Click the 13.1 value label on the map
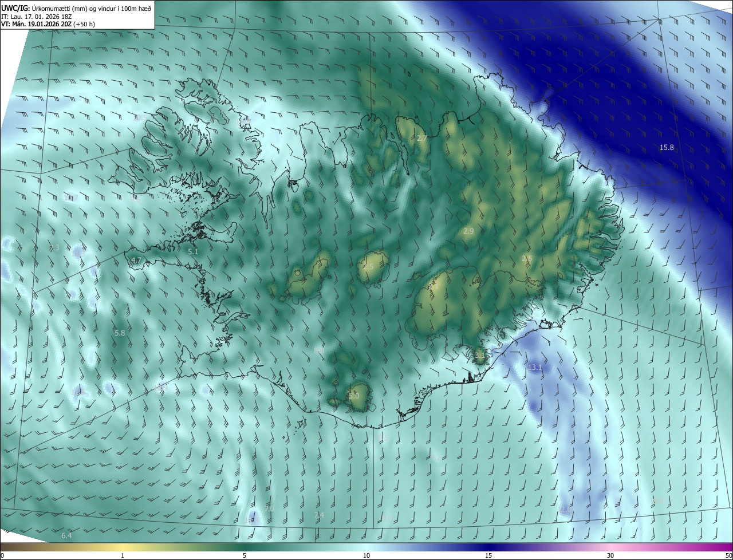733x560 pixels. tap(535, 367)
